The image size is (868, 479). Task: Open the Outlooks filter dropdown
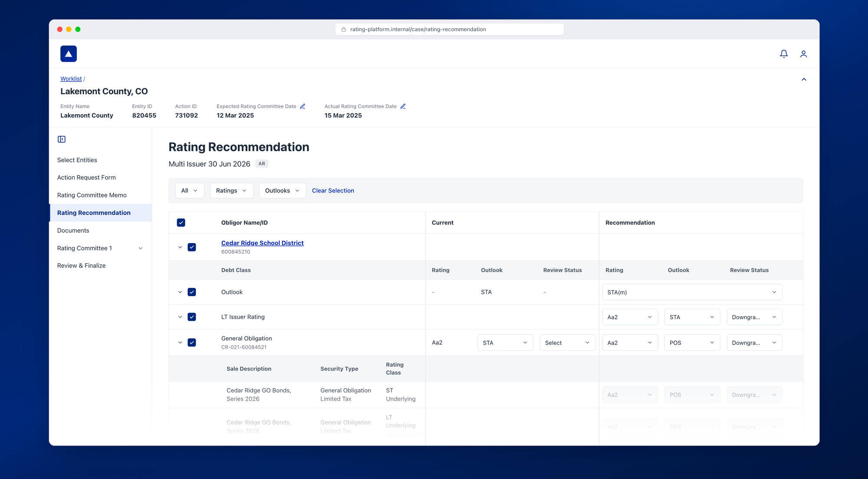point(282,191)
